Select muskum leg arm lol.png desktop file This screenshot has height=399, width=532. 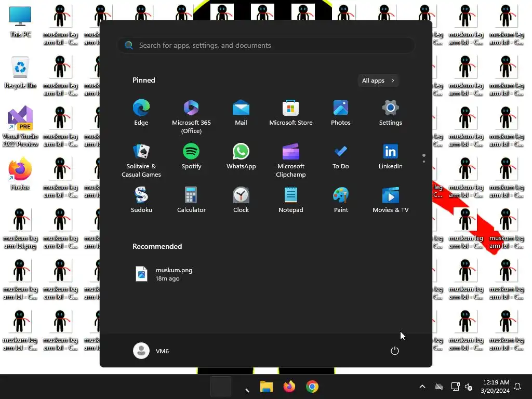pyautogui.click(x=20, y=229)
